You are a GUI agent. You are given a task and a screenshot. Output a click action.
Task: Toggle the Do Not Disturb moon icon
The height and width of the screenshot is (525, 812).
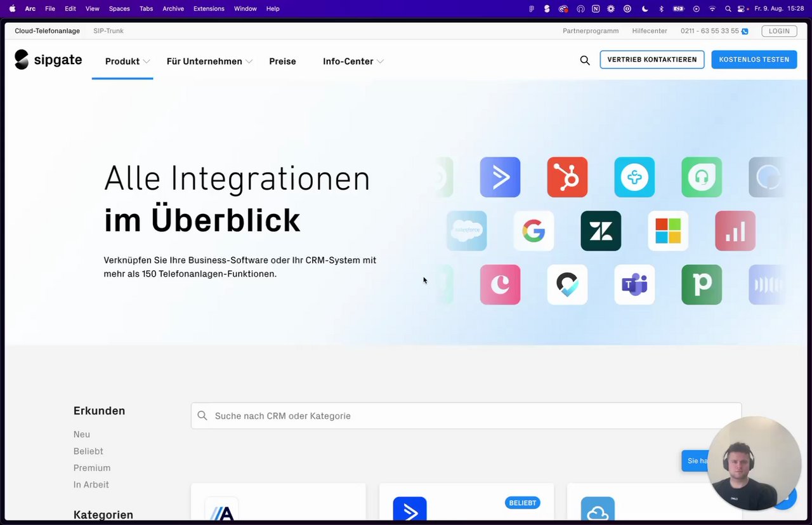click(645, 9)
